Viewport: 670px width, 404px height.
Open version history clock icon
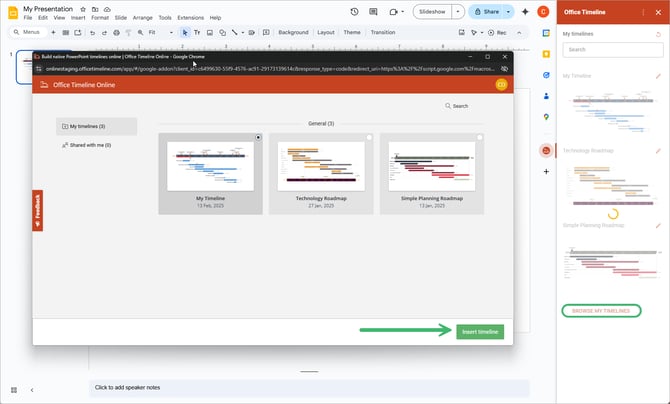(x=354, y=12)
